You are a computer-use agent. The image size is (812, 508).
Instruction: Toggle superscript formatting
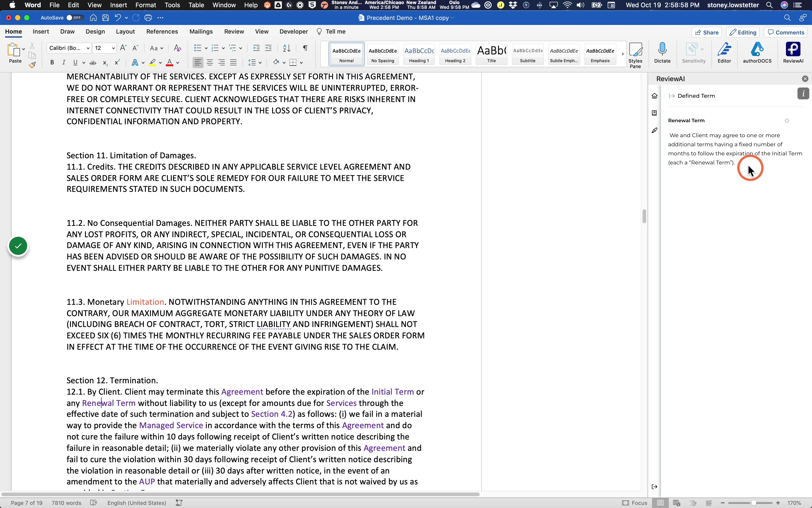[x=117, y=63]
